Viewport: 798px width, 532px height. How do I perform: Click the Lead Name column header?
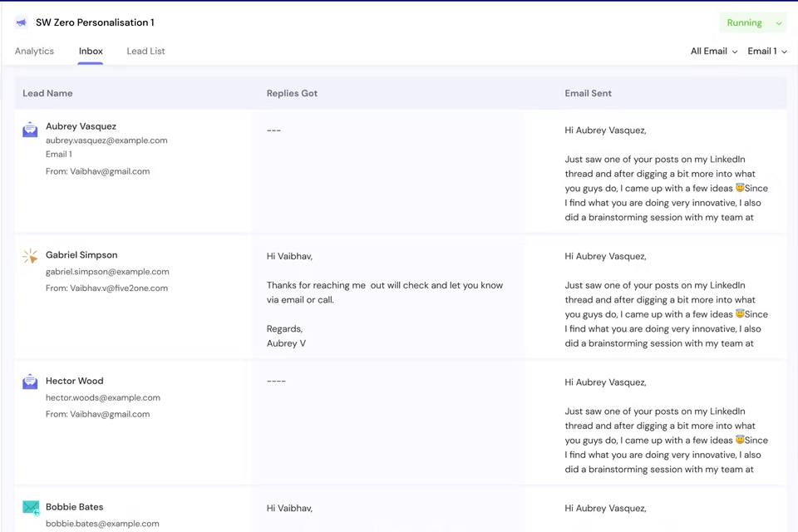pos(47,93)
